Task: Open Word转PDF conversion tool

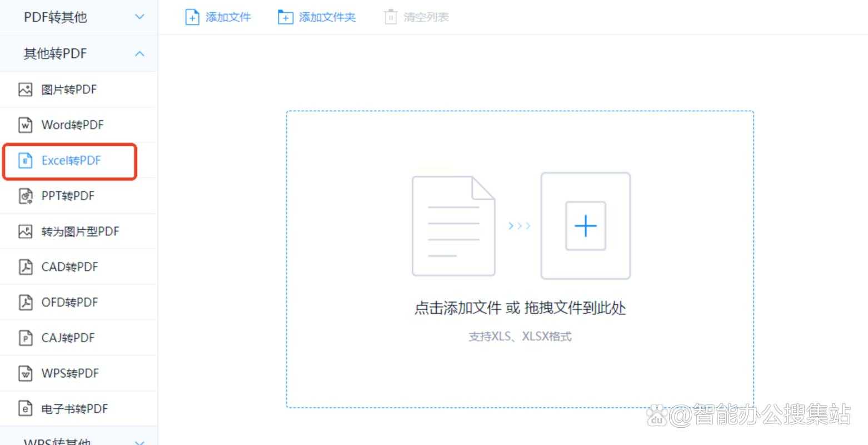Action: click(72, 125)
